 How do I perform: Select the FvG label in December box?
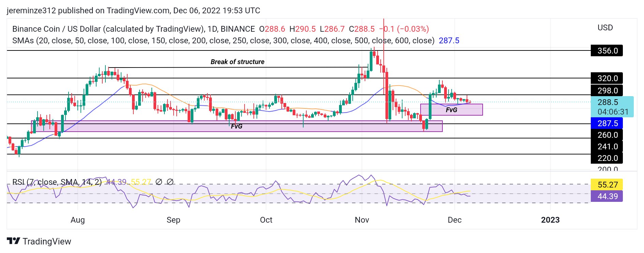point(451,110)
